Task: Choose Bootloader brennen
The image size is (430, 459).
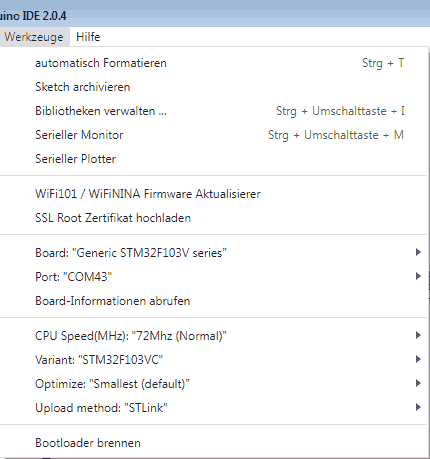Action: [213, 443]
